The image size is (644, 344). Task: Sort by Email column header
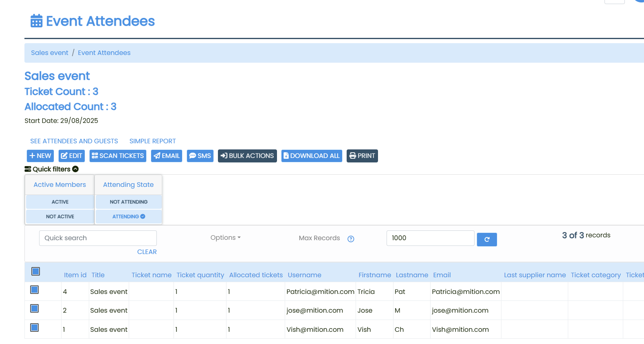(x=442, y=275)
